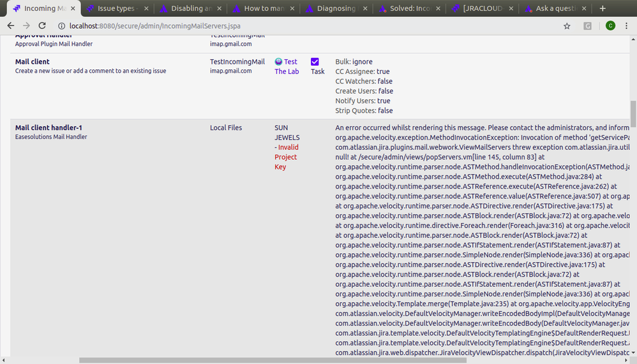Click the scroll up arrow at right edge
The height and width of the screenshot is (364, 637).
click(633, 40)
